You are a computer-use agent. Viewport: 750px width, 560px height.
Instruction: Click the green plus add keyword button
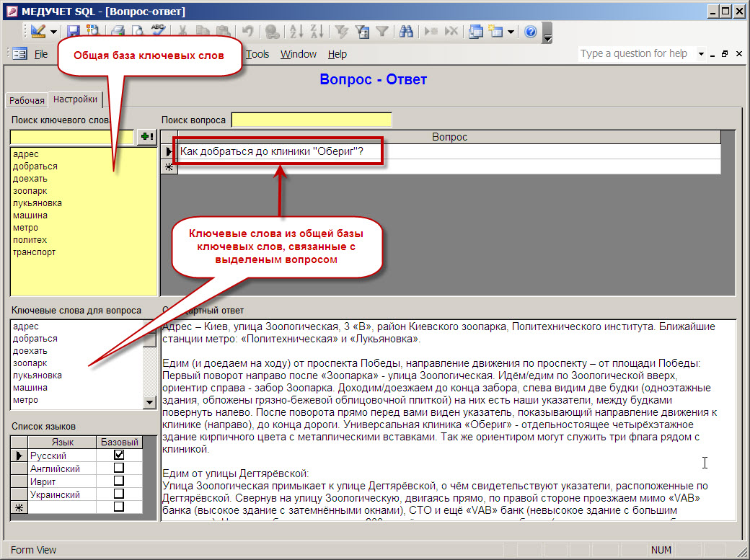(147, 137)
